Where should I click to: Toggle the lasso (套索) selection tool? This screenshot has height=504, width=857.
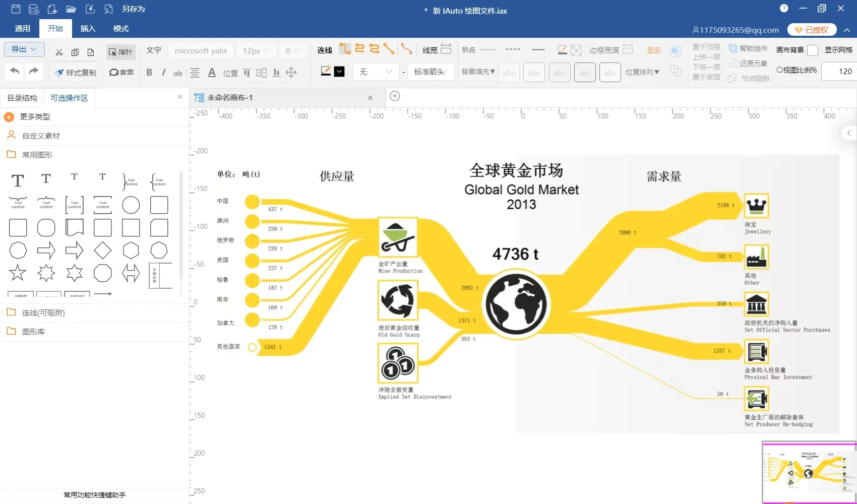[x=121, y=73]
